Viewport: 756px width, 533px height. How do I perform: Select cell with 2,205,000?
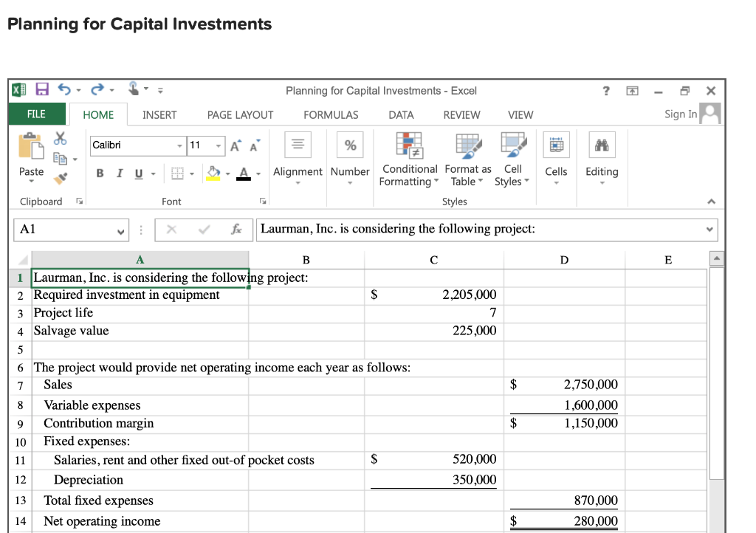pos(434,295)
